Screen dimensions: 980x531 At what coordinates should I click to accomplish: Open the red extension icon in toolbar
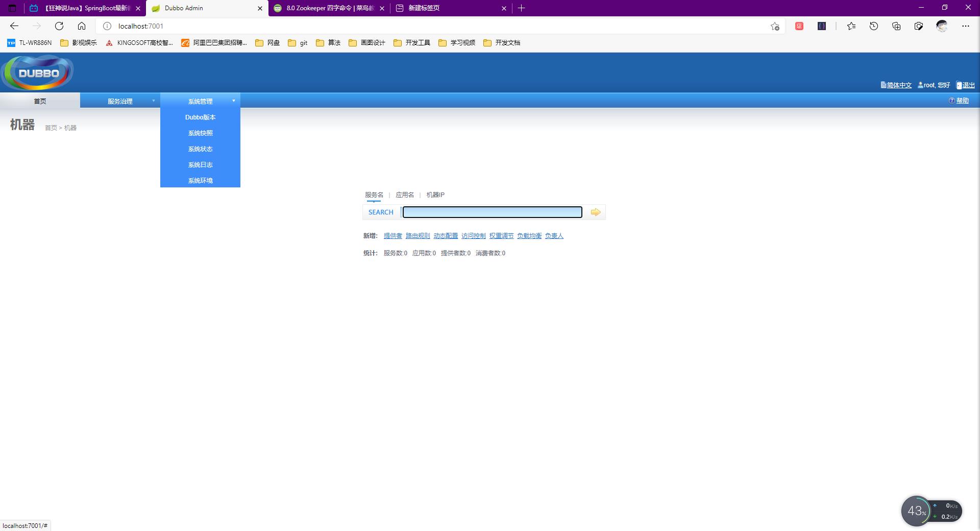click(799, 26)
